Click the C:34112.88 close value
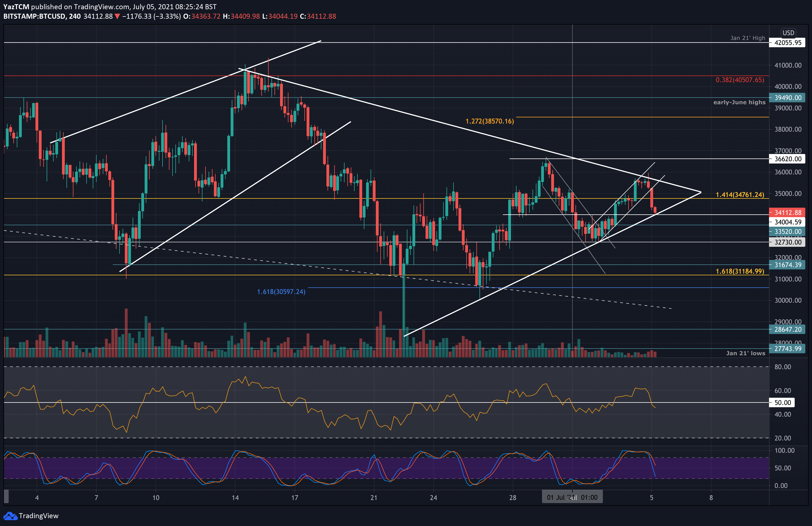Viewport: 812px width, 526px height. click(318, 16)
